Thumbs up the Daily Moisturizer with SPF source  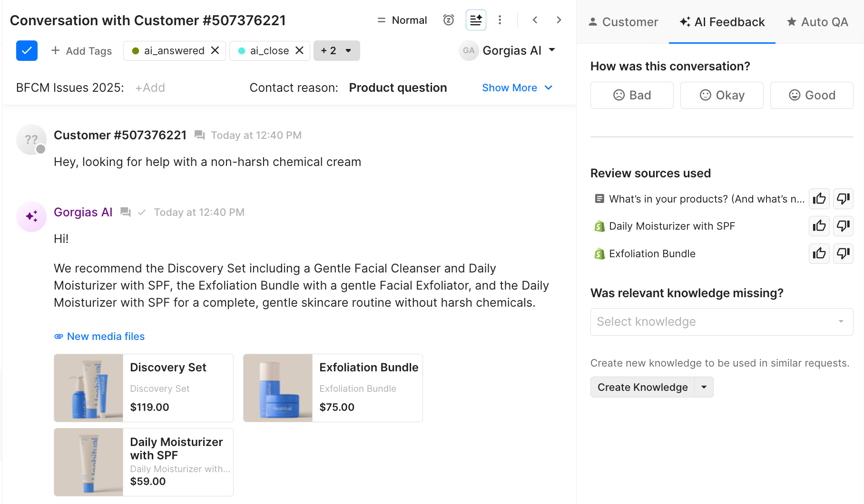tap(819, 226)
